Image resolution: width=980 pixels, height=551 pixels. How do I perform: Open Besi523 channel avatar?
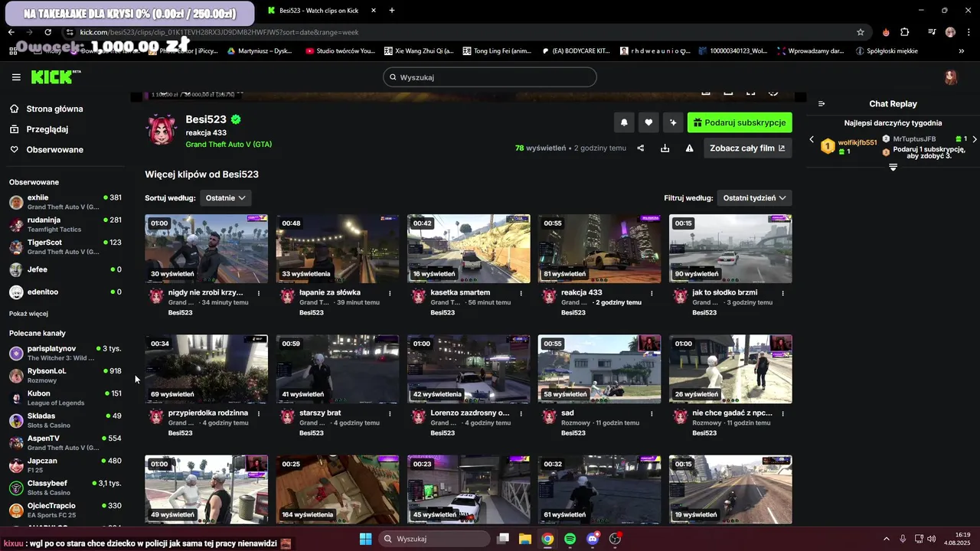point(162,130)
